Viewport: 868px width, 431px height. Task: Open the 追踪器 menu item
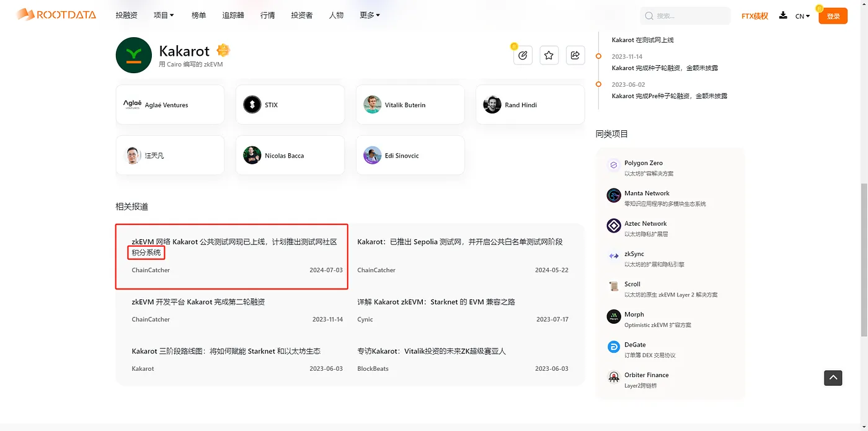pyautogui.click(x=233, y=16)
